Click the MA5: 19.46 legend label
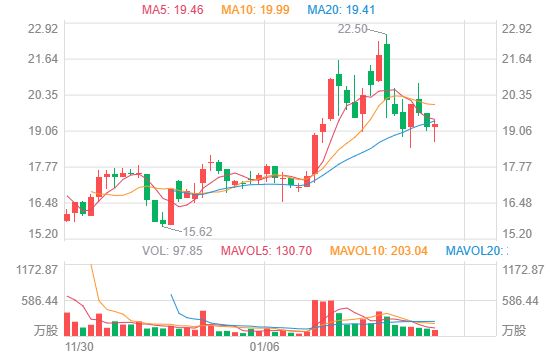 pos(172,9)
